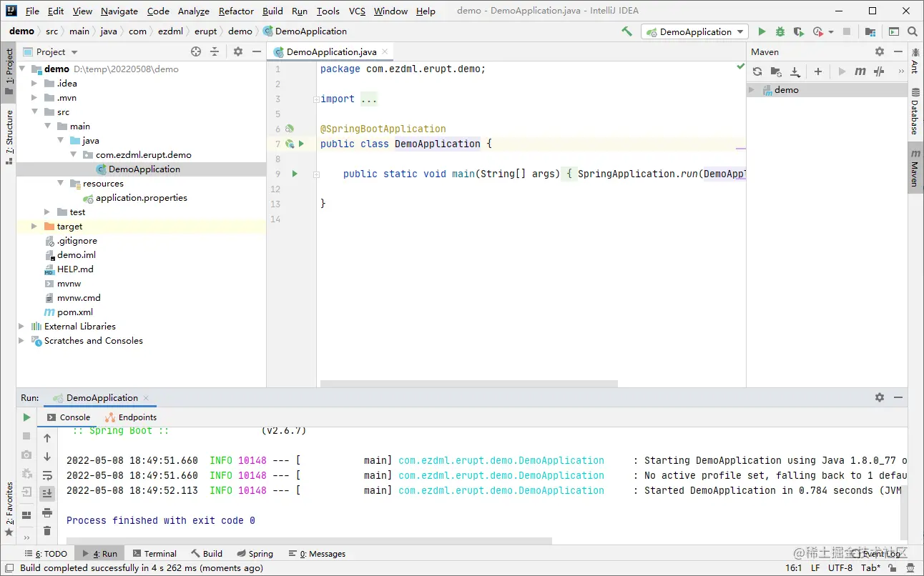Close the DemoApplication.java editor tab
This screenshot has width=924, height=576.
385,51
